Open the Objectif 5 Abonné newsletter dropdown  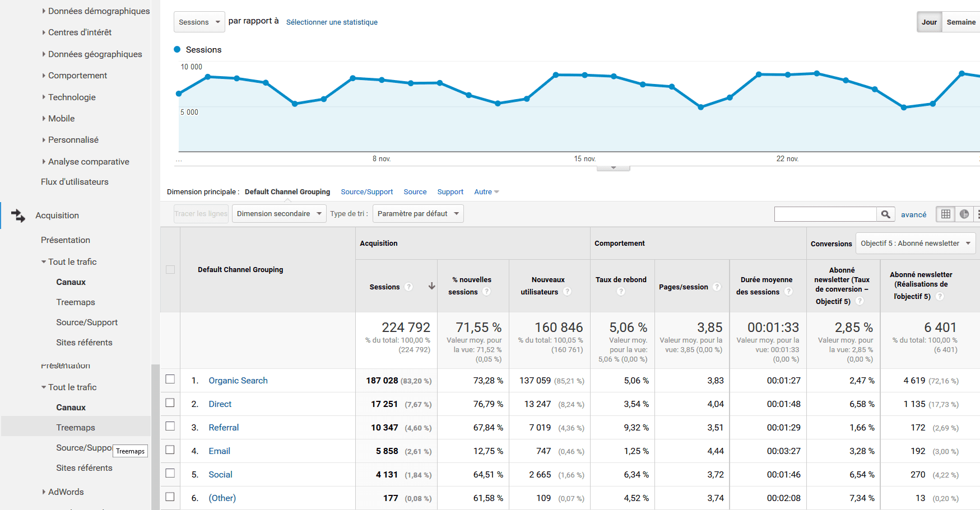(915, 243)
